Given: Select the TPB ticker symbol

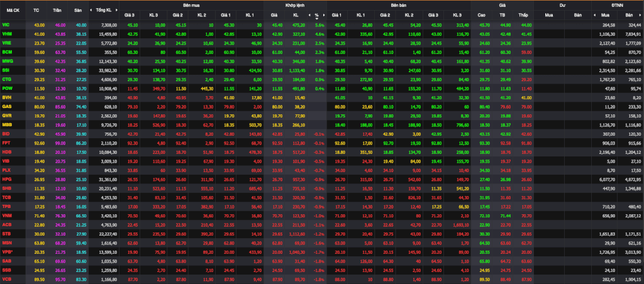Looking at the screenshot, I should point(6,205).
